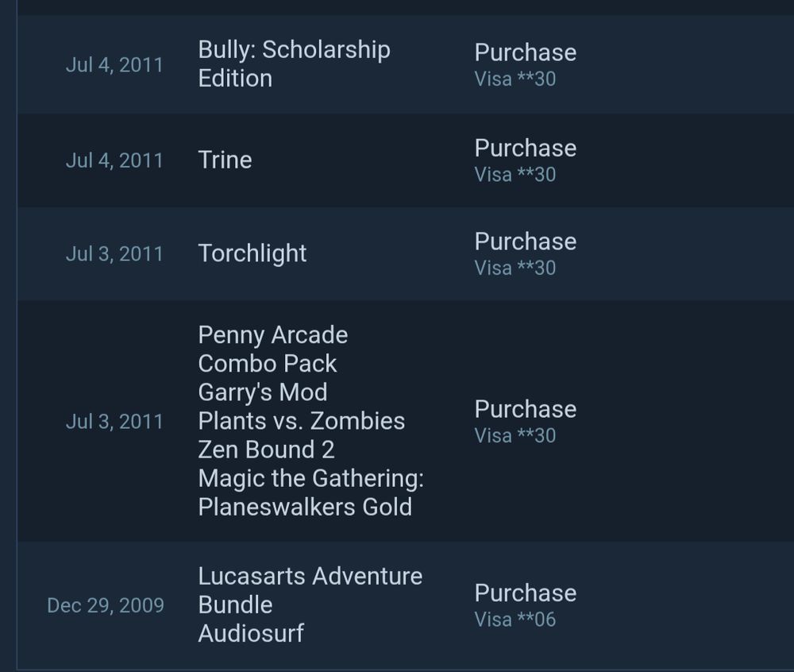Click the Jul 4, 2011 date beside Trine
The width and height of the screenshot is (794, 672).
point(115,160)
